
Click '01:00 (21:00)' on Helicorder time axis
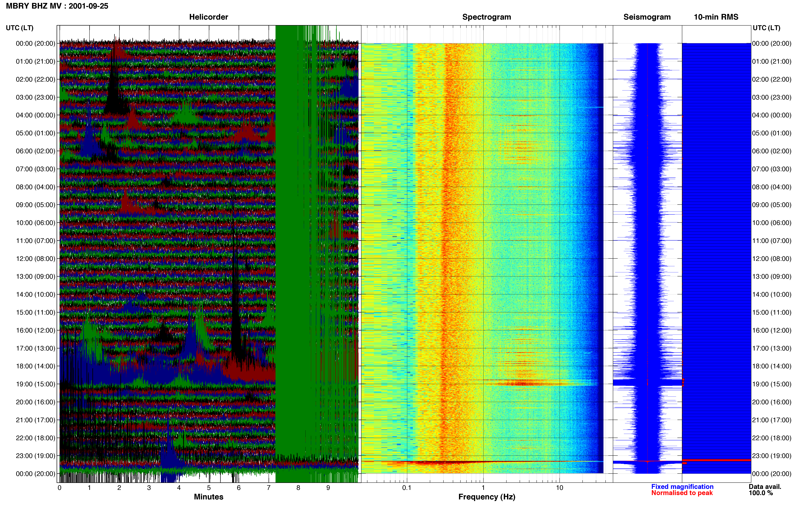(x=36, y=61)
